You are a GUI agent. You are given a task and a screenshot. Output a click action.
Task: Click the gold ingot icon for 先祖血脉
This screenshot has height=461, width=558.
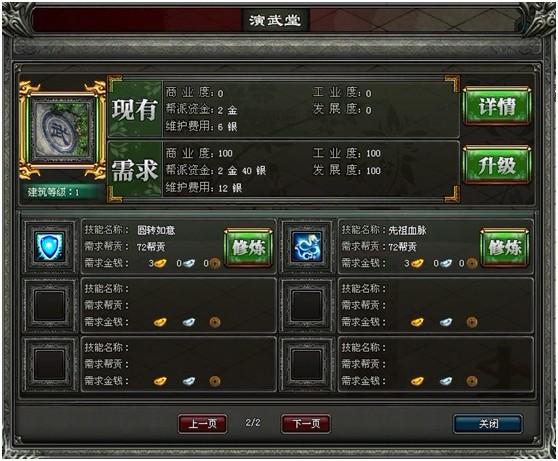417,263
